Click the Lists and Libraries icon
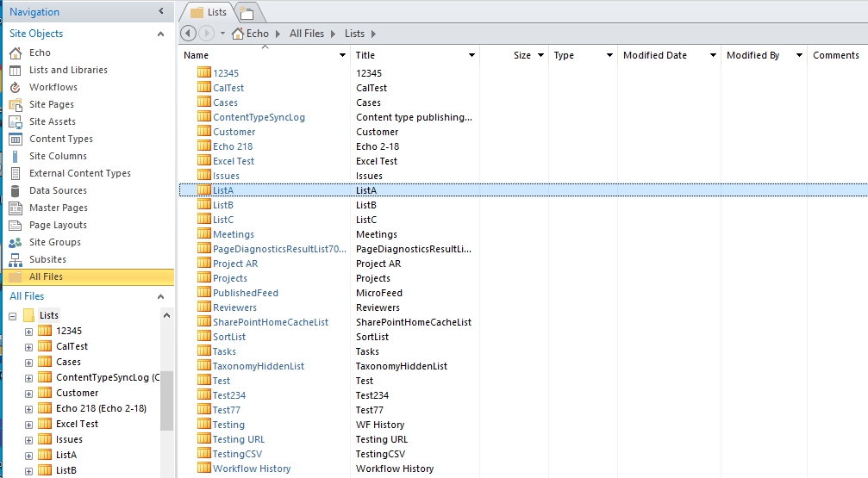 coord(16,71)
